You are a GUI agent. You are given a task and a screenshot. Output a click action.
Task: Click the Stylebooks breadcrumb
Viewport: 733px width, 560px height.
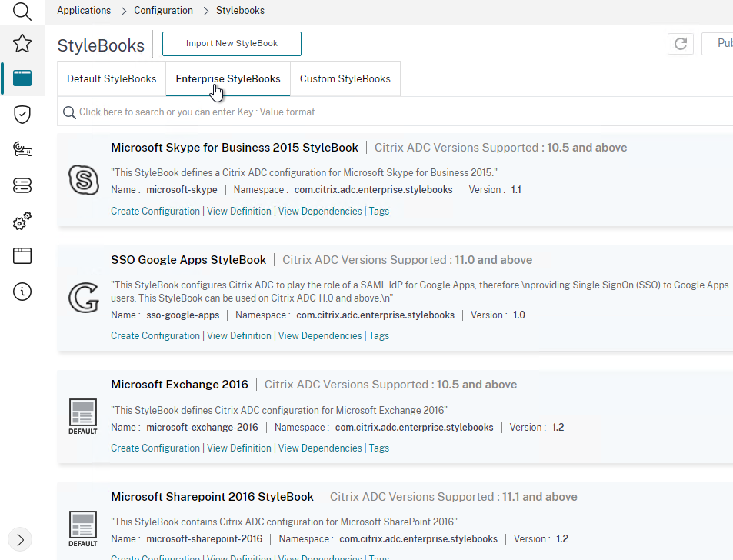[x=240, y=10]
